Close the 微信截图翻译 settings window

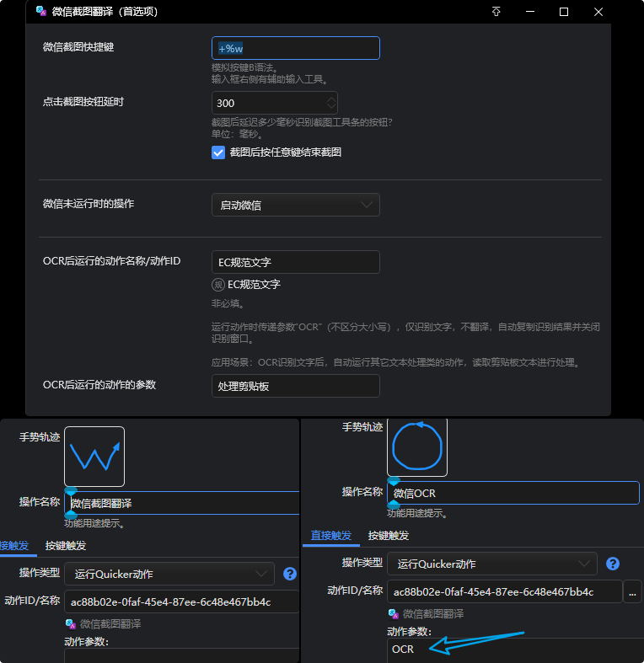(598, 12)
